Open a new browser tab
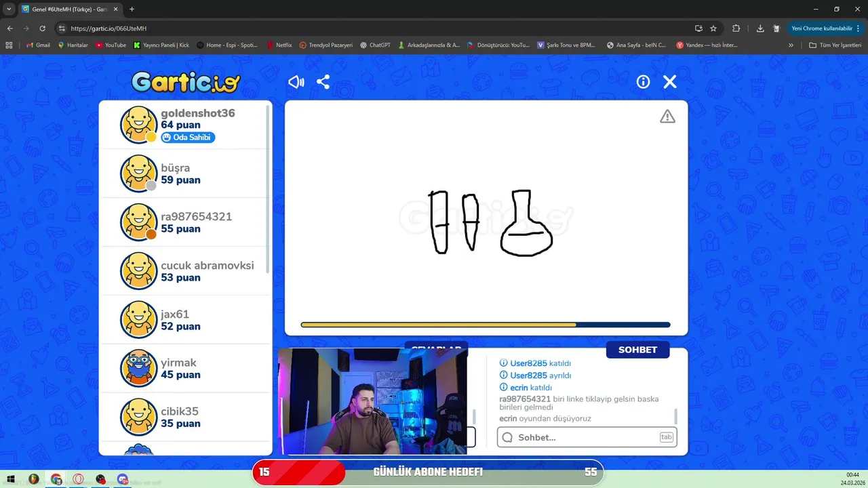868x488 pixels. 132,9
